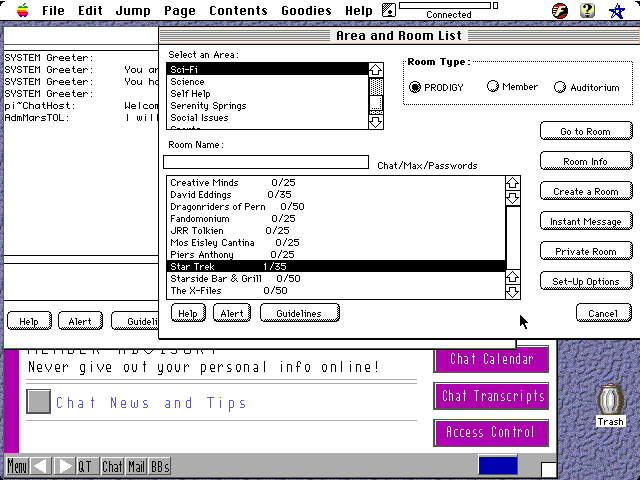The width and height of the screenshot is (642, 480).
Task: Click the gray square beside Chat News and Tips
Action: tap(38, 401)
